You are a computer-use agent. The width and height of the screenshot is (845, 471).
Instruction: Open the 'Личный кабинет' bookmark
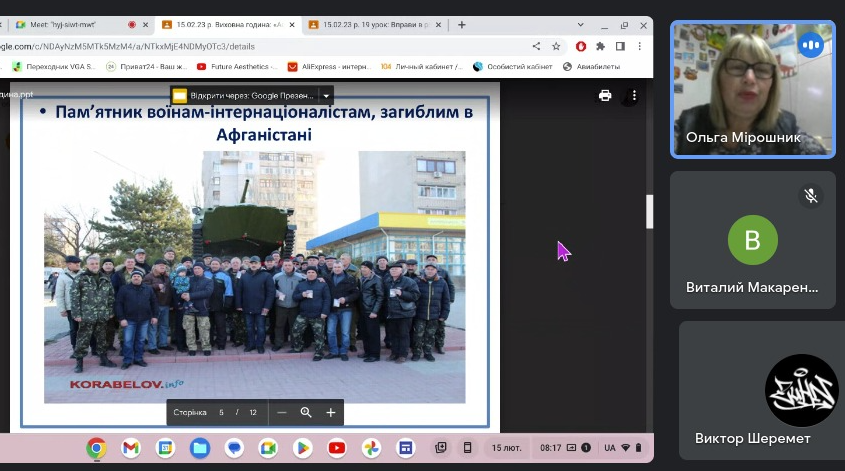click(422, 67)
